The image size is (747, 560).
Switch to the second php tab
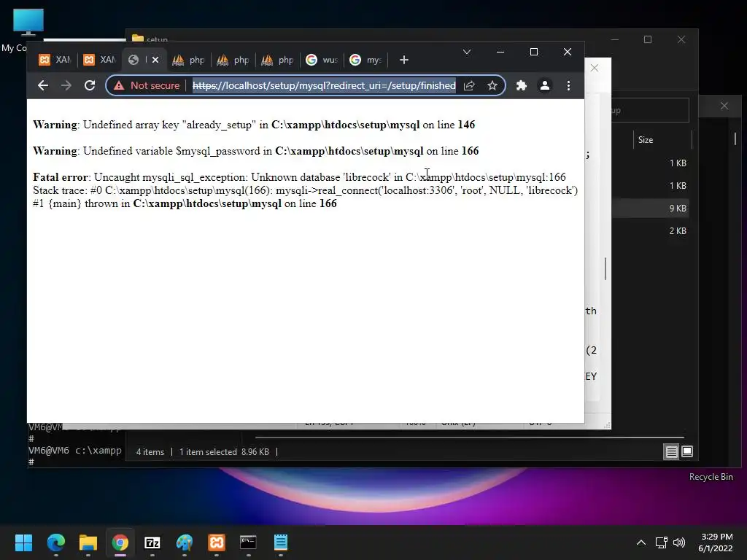tap(233, 60)
